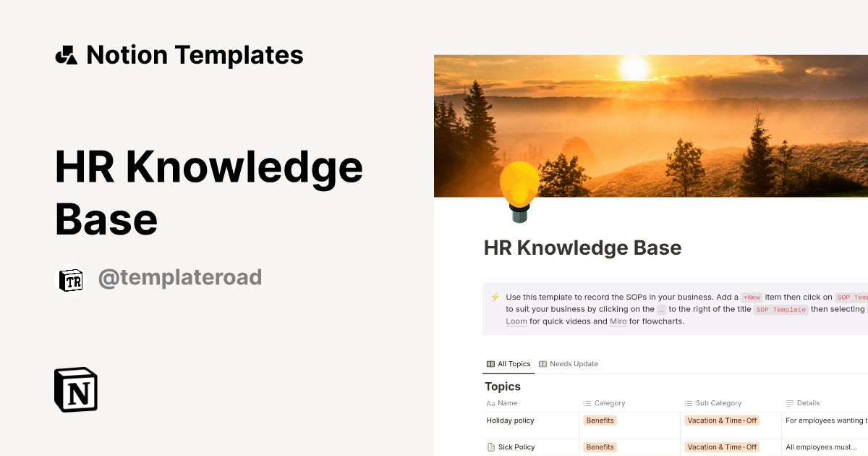Click the Aa icon in the Name column
Image resolution: width=868 pixels, height=456 pixels.
tap(490, 403)
